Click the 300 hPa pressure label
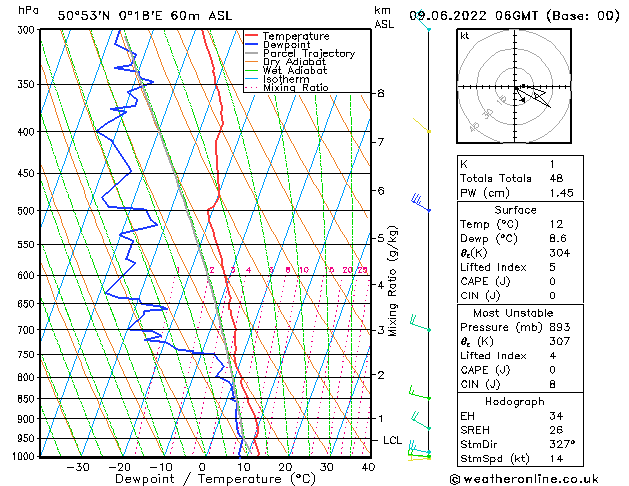 pos(28,30)
